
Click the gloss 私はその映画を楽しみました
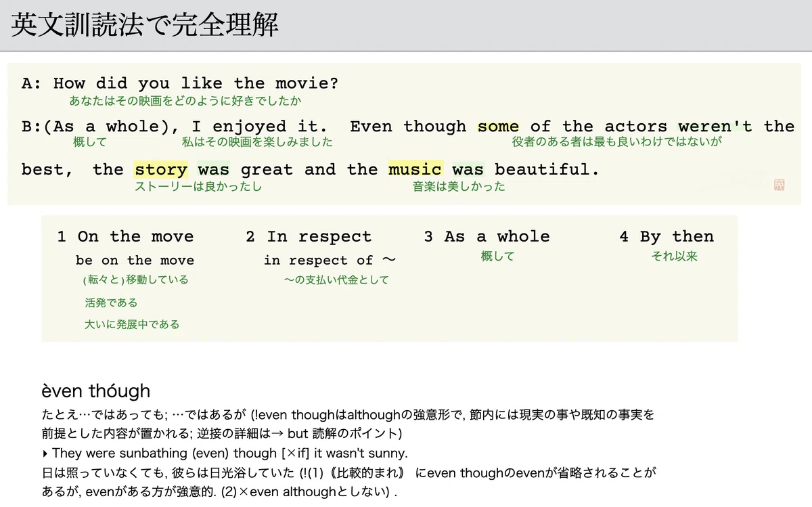[257, 142]
